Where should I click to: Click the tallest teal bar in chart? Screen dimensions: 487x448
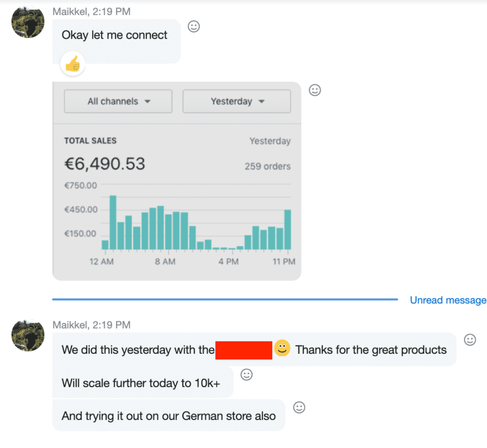click(113, 222)
